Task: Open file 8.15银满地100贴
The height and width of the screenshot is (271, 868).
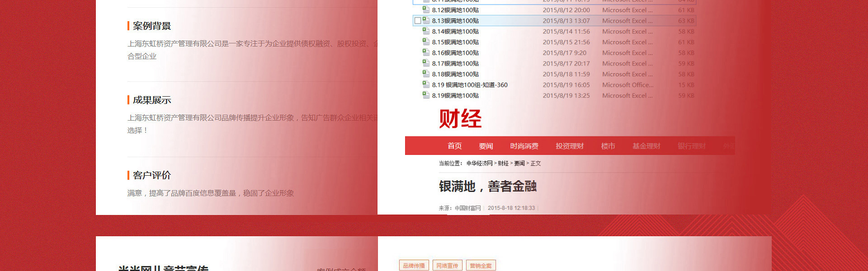Action: click(455, 42)
